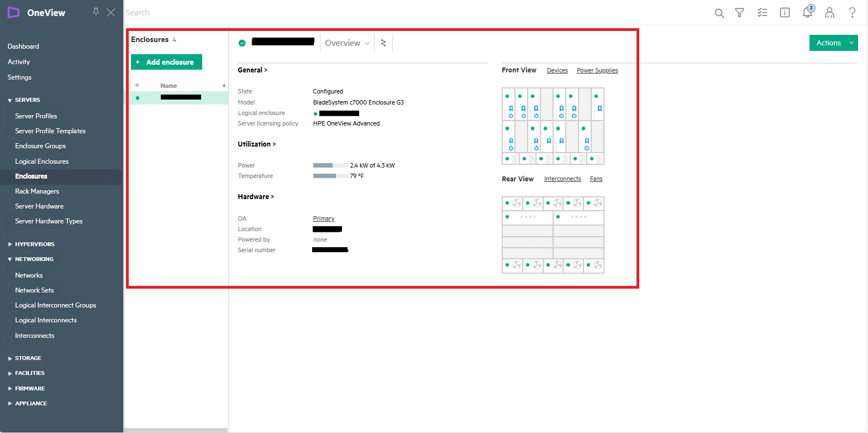
Task: Open the notifications bell icon
Action: pos(807,13)
